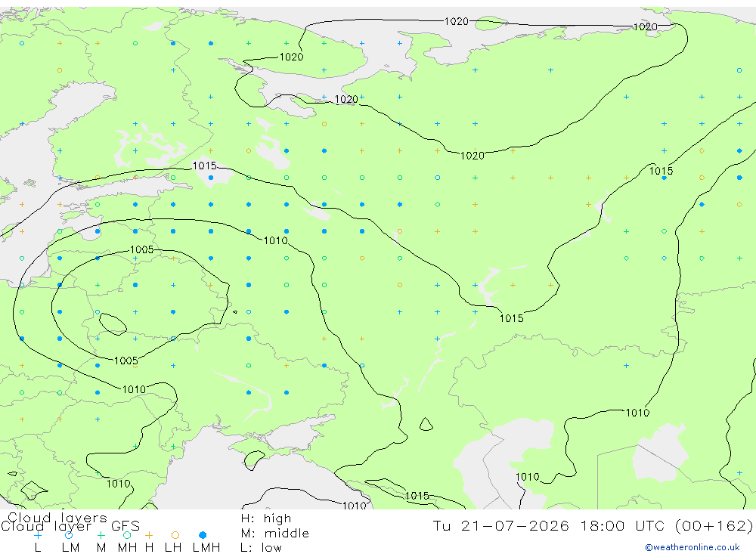Click the lower '1005' isobar label

click(x=125, y=361)
